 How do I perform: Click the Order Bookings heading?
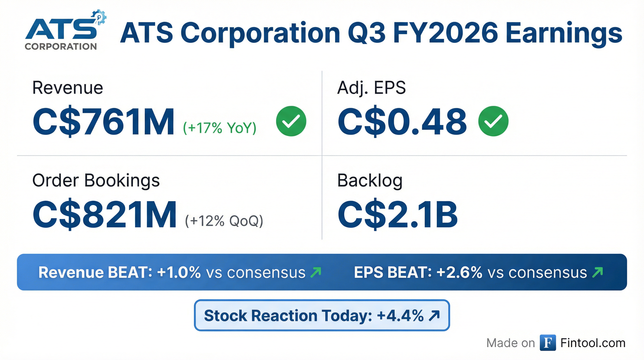pos(96,180)
